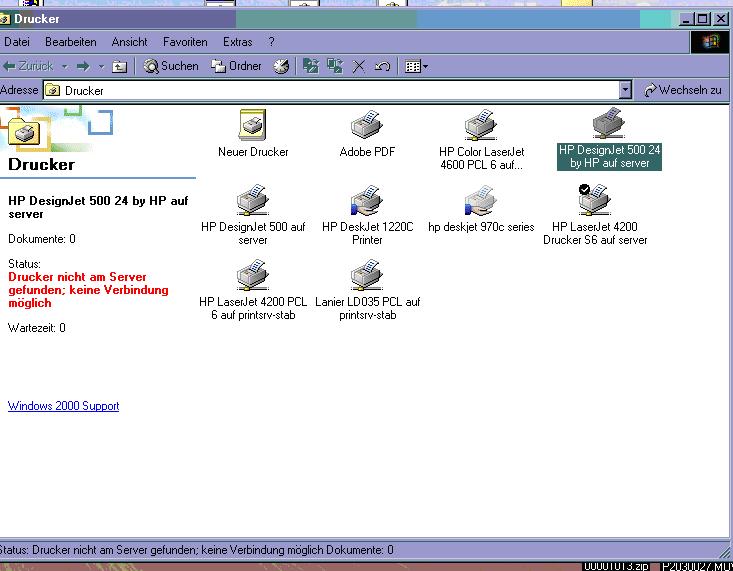Open the history toolbar icon

click(281, 66)
